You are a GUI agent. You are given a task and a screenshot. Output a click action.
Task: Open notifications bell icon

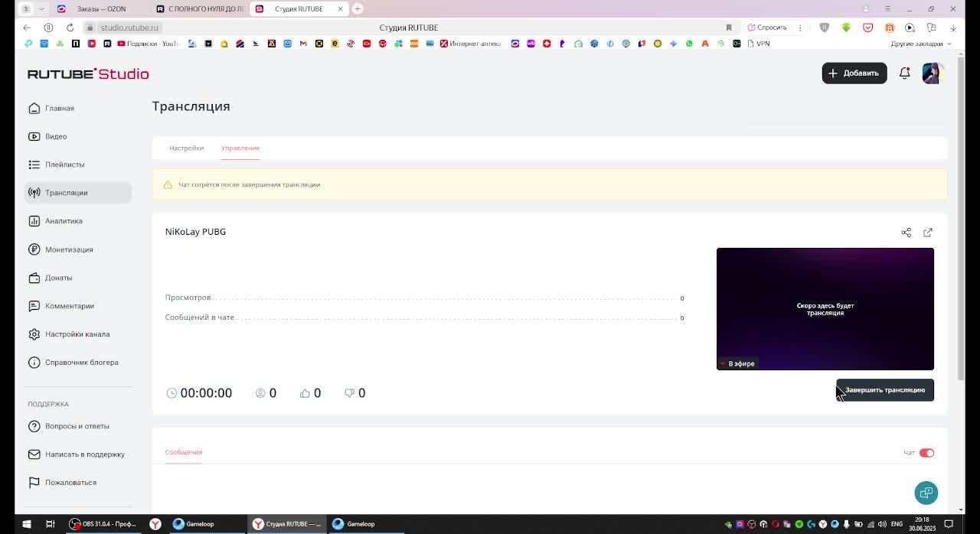coord(905,73)
